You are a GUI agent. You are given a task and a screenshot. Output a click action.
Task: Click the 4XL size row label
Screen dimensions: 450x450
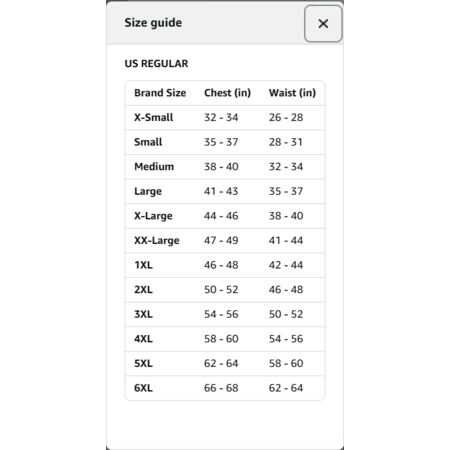point(143,339)
